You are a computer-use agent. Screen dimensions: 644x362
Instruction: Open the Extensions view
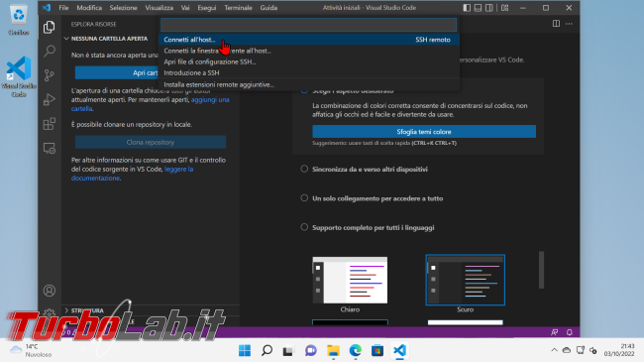pos(50,124)
